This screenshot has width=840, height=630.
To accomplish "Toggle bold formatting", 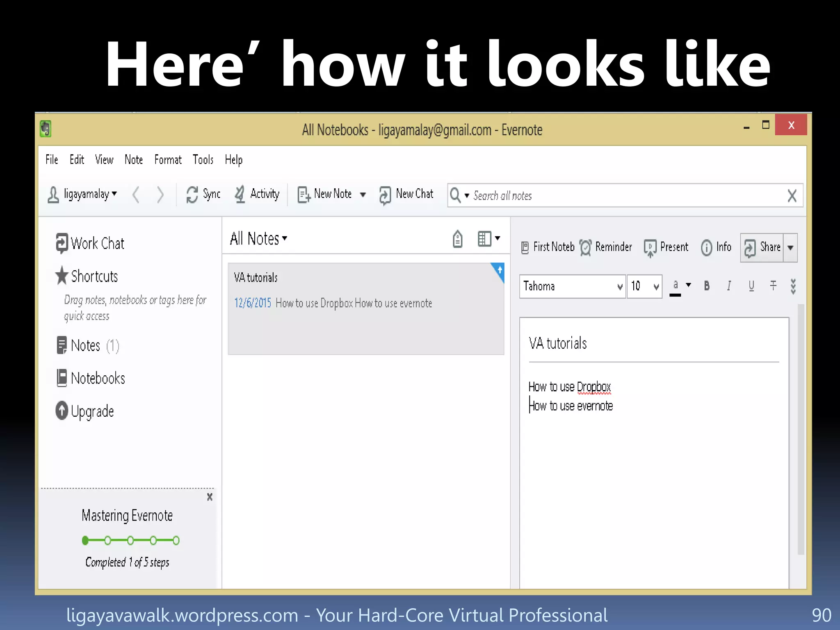I will (707, 286).
